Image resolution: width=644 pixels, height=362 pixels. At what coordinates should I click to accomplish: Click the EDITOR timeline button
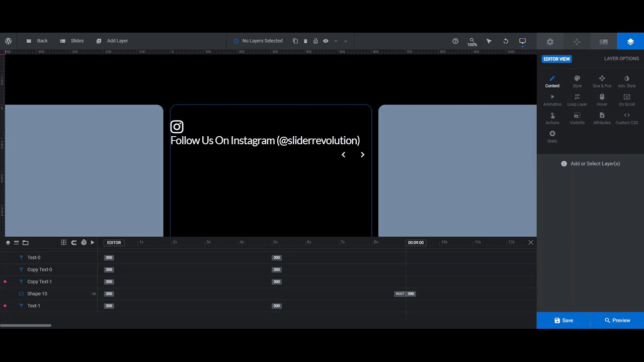coord(114,243)
